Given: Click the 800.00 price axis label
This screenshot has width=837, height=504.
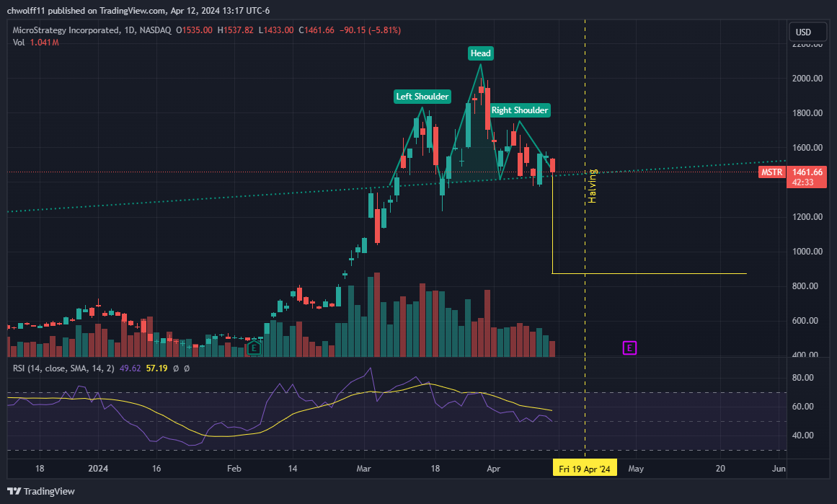Looking at the screenshot, I should pyautogui.click(x=805, y=286).
